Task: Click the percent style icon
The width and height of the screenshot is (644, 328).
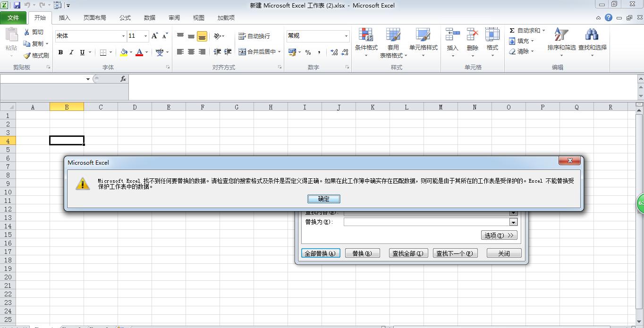Action: pyautogui.click(x=307, y=53)
